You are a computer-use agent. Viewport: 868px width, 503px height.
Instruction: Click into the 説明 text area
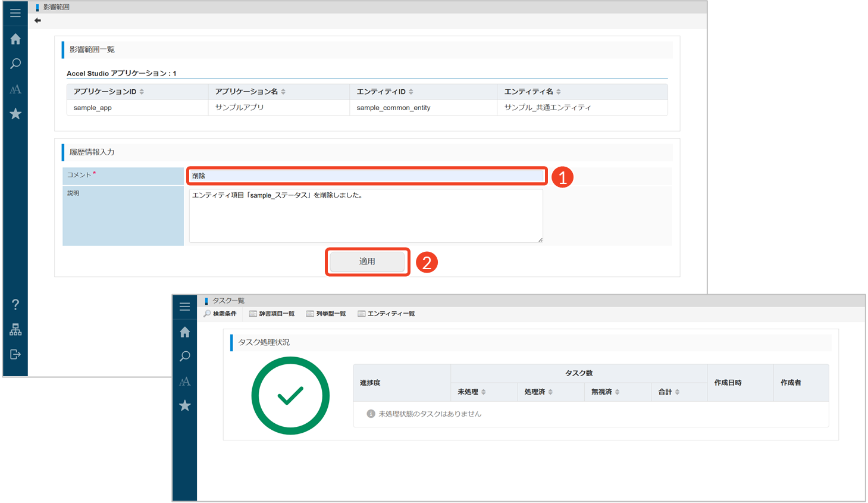click(x=365, y=215)
